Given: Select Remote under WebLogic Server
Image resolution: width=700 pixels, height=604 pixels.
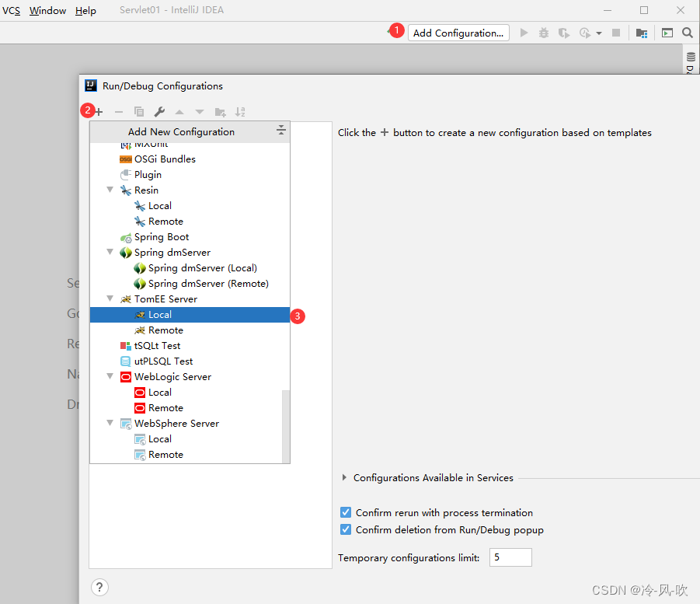Looking at the screenshot, I should pyautogui.click(x=190, y=408).
